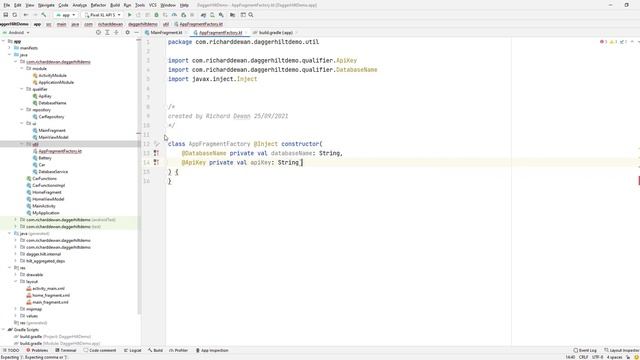Click the util breadcrumb in navigation bar
640x360 pixels.
[166, 24]
